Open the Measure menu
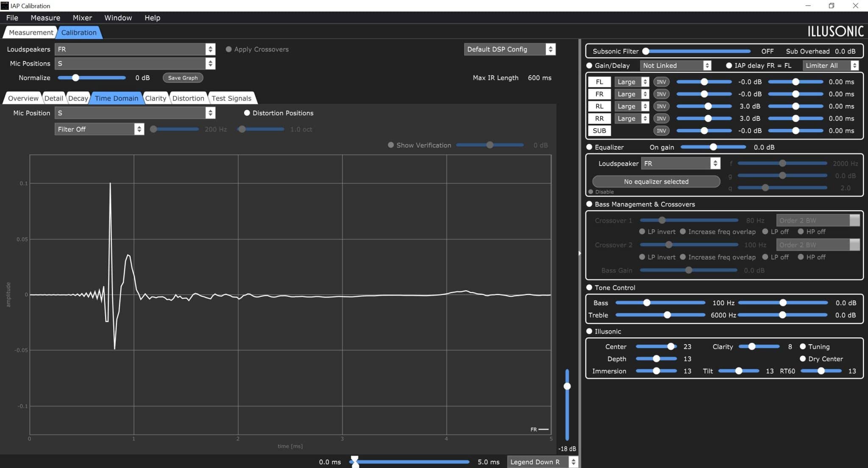 (x=45, y=18)
